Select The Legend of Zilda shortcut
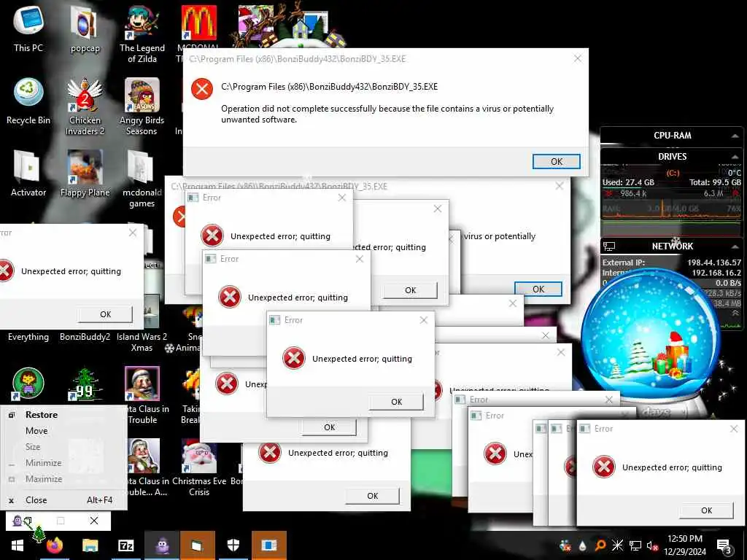Image resolution: width=747 pixels, height=560 pixels. (x=142, y=34)
